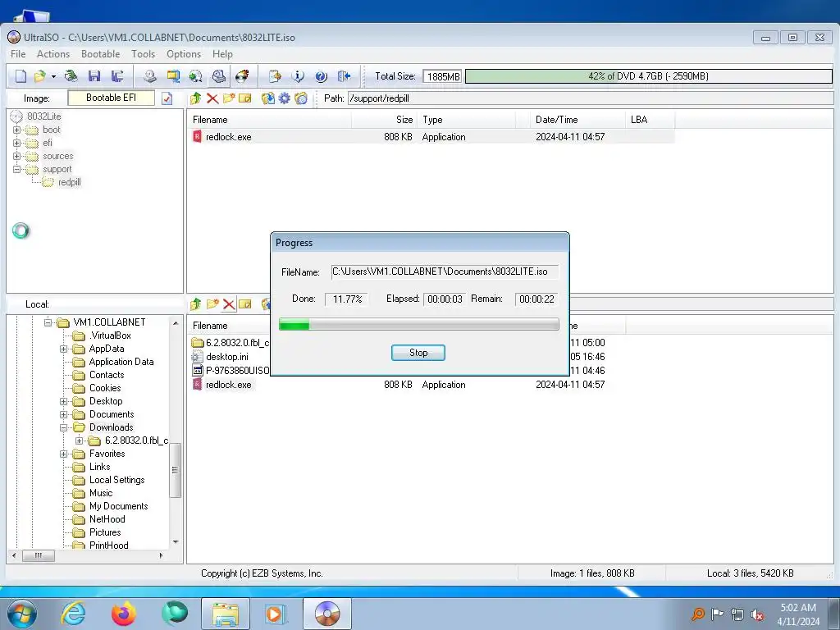Click the Extract icon in image toolbar
840x630 pixels.
[x=268, y=98]
